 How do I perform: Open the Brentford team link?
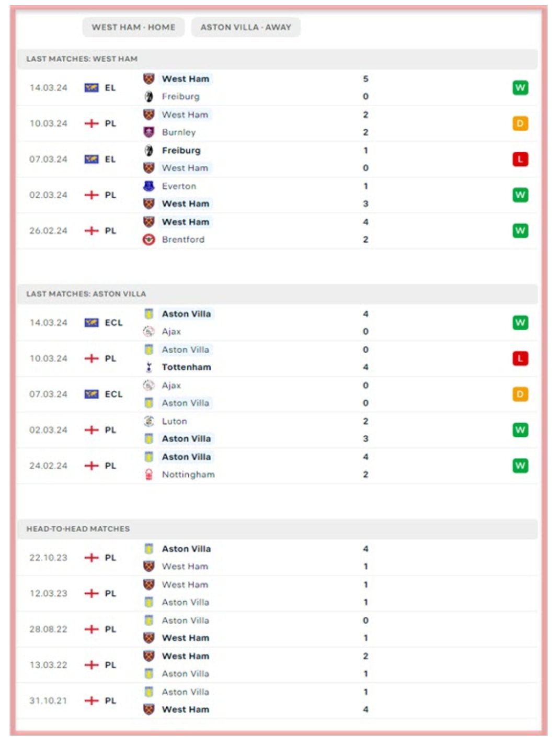[183, 240]
